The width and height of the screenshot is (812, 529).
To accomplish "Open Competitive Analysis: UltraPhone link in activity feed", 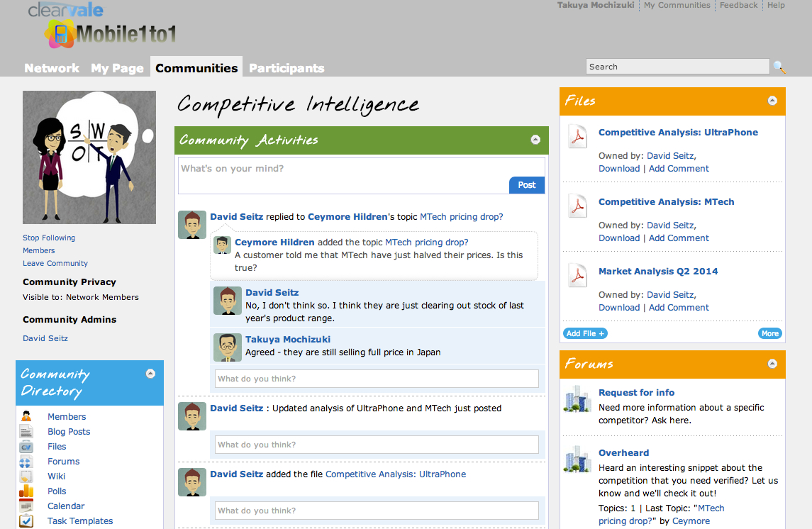I will [396, 474].
